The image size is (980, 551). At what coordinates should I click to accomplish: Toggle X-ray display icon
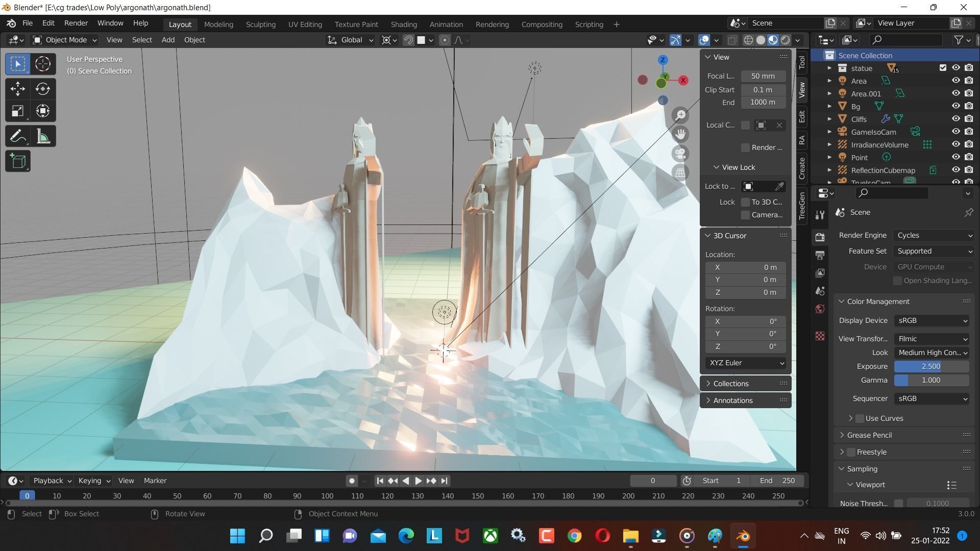[x=732, y=40]
